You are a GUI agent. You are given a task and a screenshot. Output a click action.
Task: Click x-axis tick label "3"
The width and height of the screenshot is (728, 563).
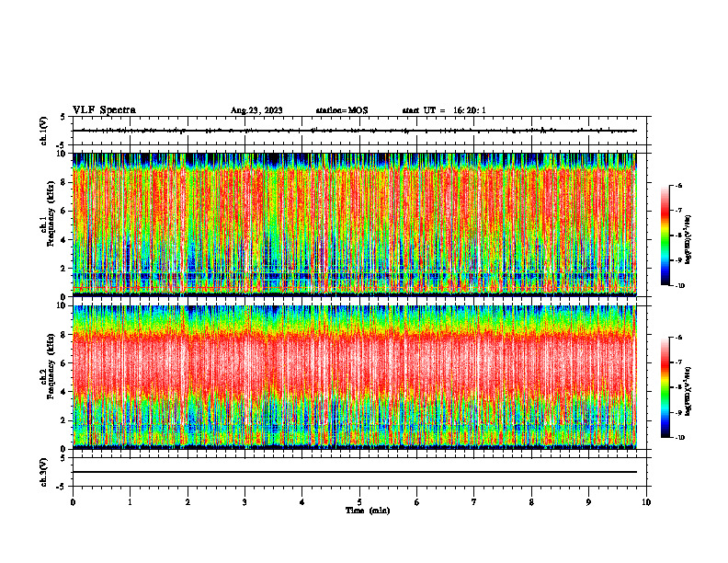point(245,502)
